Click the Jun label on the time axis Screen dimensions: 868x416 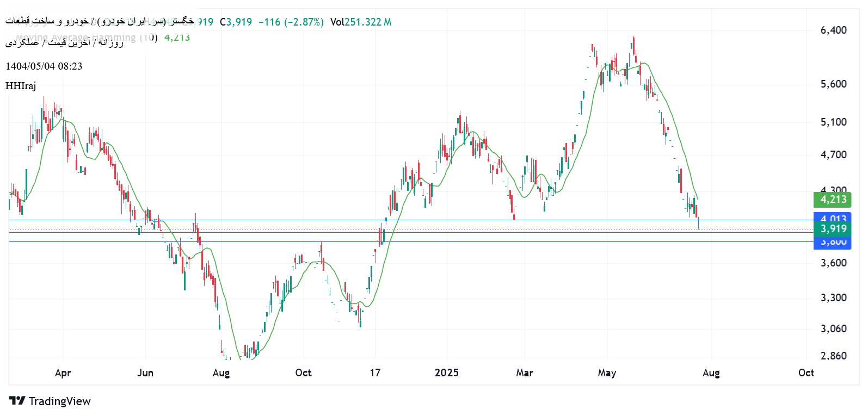(x=145, y=373)
